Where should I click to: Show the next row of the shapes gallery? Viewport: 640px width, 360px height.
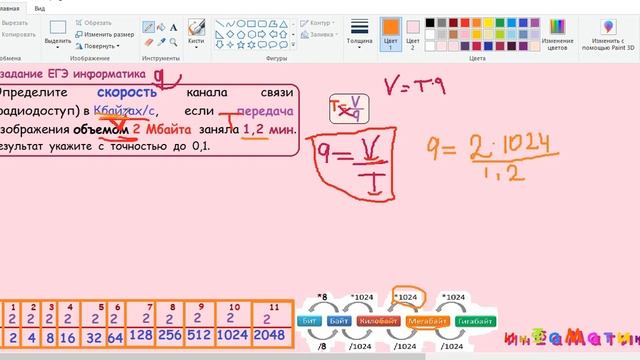coord(293,35)
